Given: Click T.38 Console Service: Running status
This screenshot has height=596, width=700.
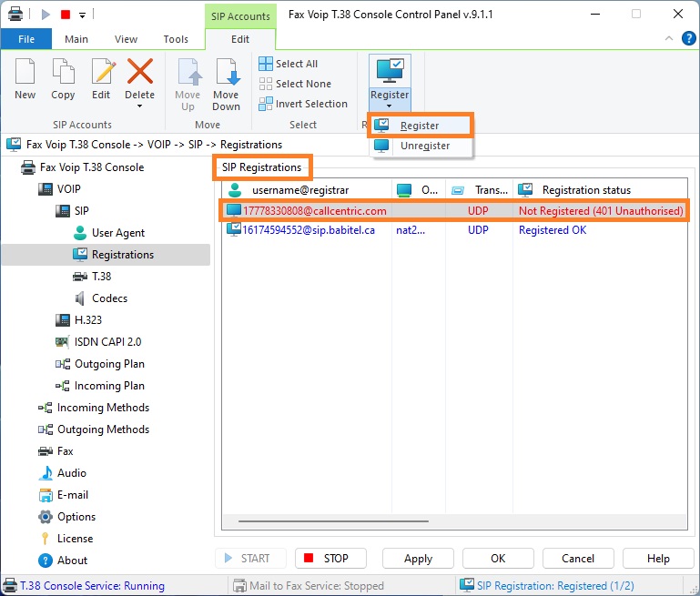Looking at the screenshot, I should [x=84, y=586].
